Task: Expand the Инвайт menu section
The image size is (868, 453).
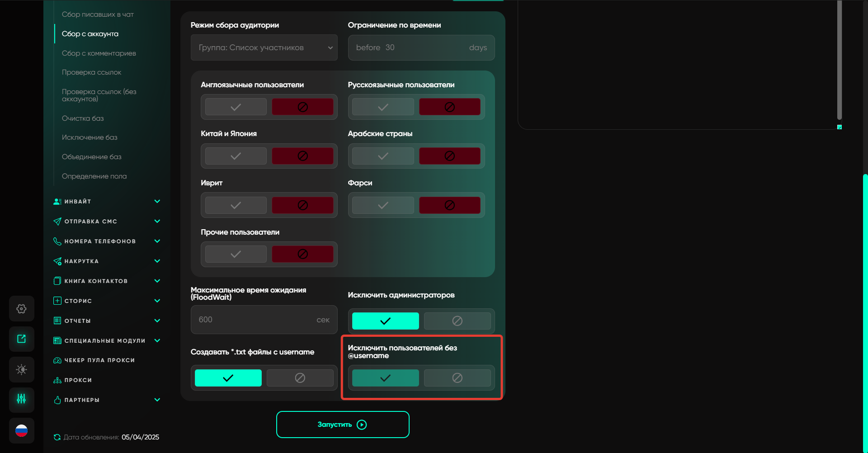Action: (x=157, y=202)
